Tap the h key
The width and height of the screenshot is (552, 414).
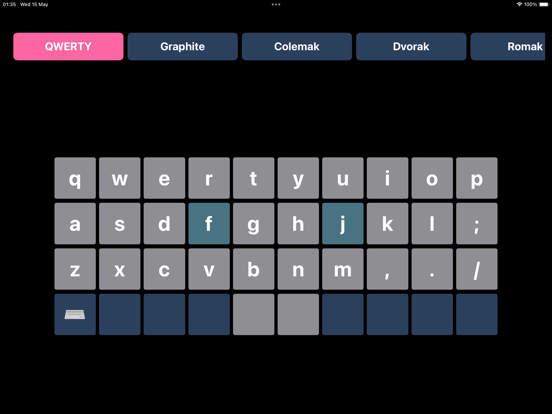(x=298, y=224)
